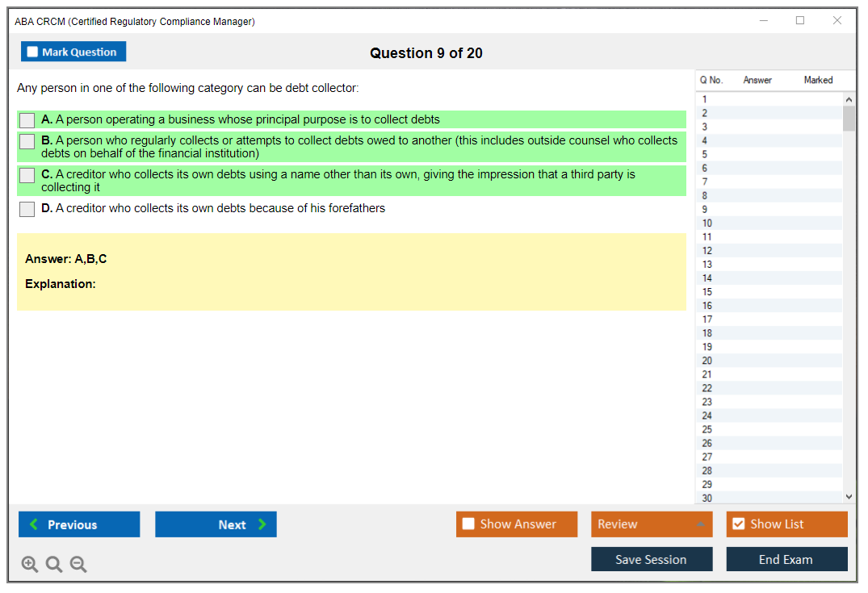This screenshot has height=593, width=868.
Task: Click the question list scroll down arrow
Action: pyautogui.click(x=849, y=497)
